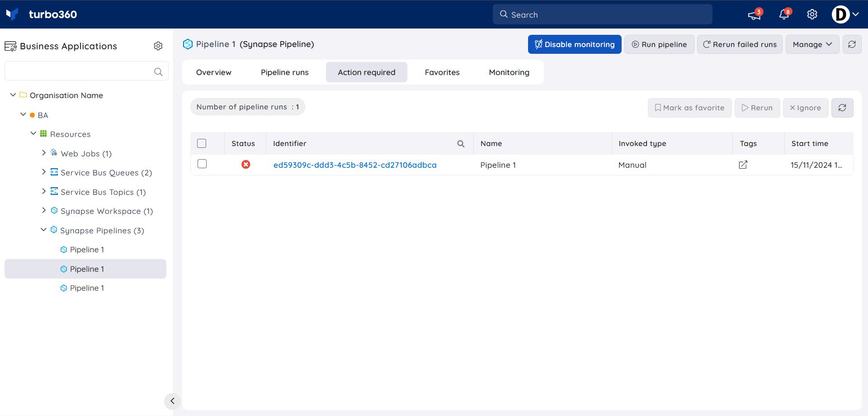Switch to the Overview tab
This screenshot has width=868, height=416.
[x=213, y=72]
